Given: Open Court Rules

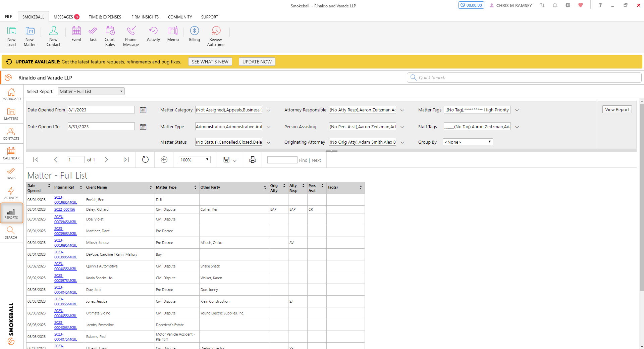Looking at the screenshot, I should pos(110,36).
